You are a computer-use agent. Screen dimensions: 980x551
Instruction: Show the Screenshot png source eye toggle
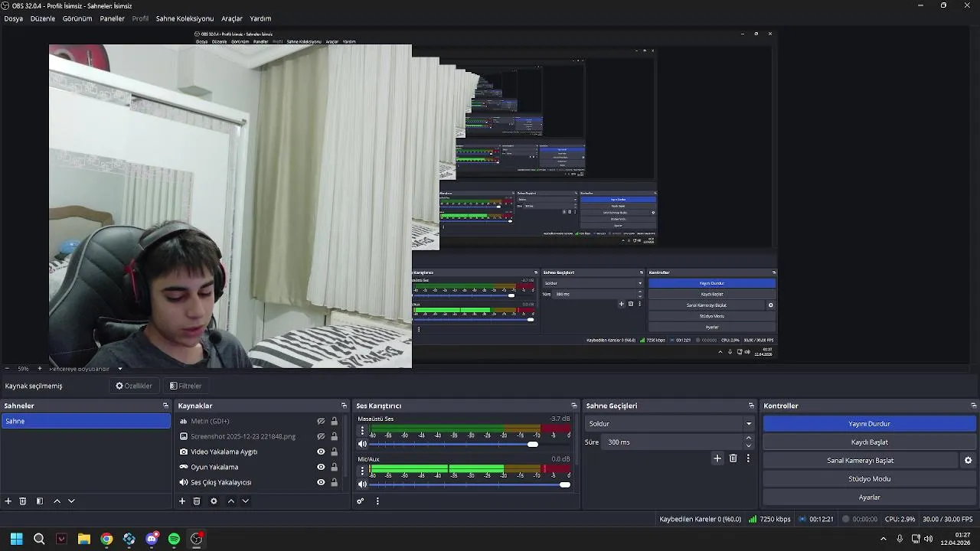tap(322, 436)
